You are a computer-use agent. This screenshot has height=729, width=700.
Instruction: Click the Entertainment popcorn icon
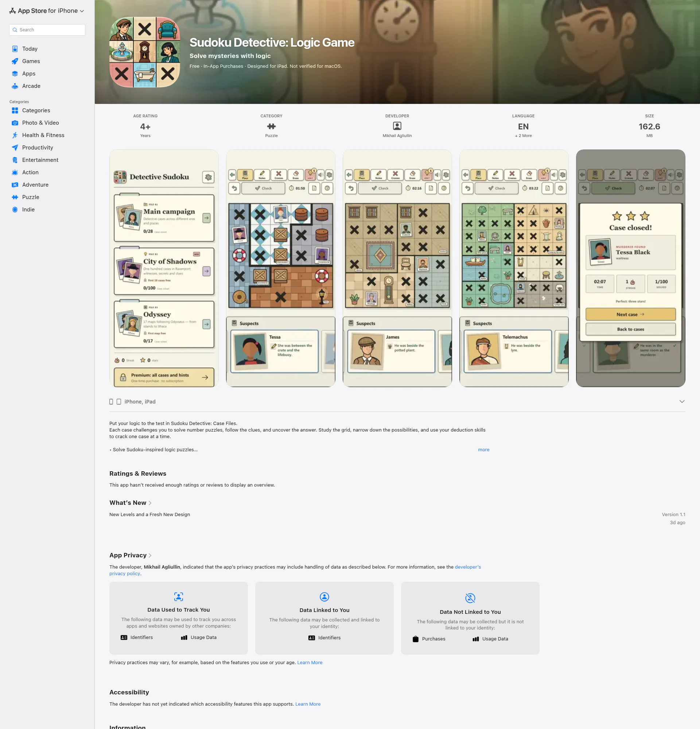point(15,160)
